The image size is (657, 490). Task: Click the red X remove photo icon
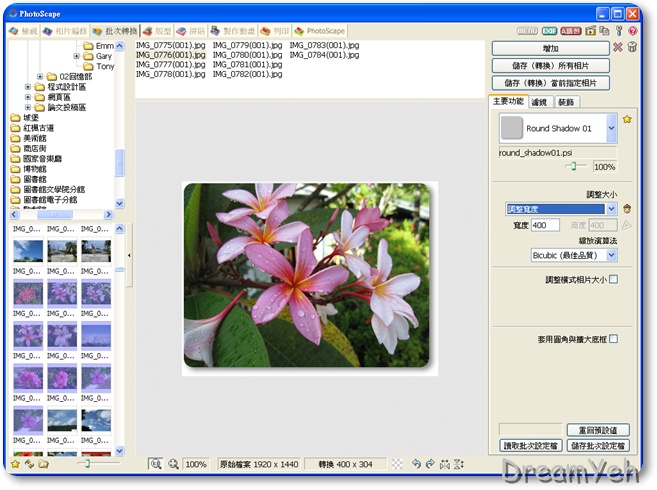point(617,48)
